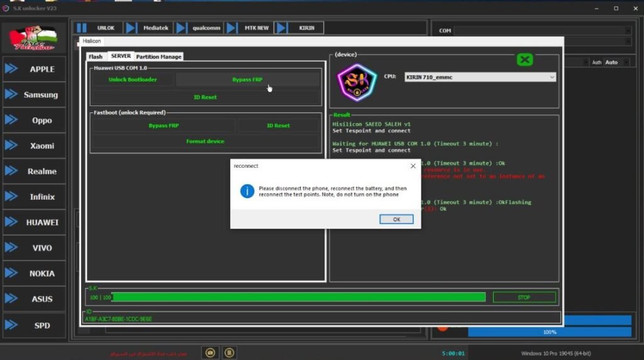
Task: Click the arrow icon next to Samsung
Action: [x=11, y=94]
